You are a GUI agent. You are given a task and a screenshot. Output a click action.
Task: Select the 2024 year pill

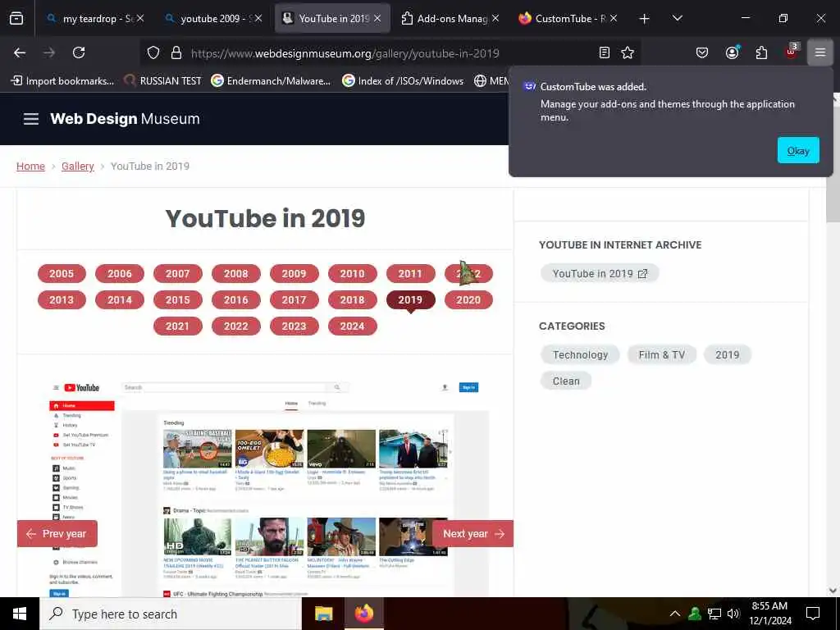[352, 326]
